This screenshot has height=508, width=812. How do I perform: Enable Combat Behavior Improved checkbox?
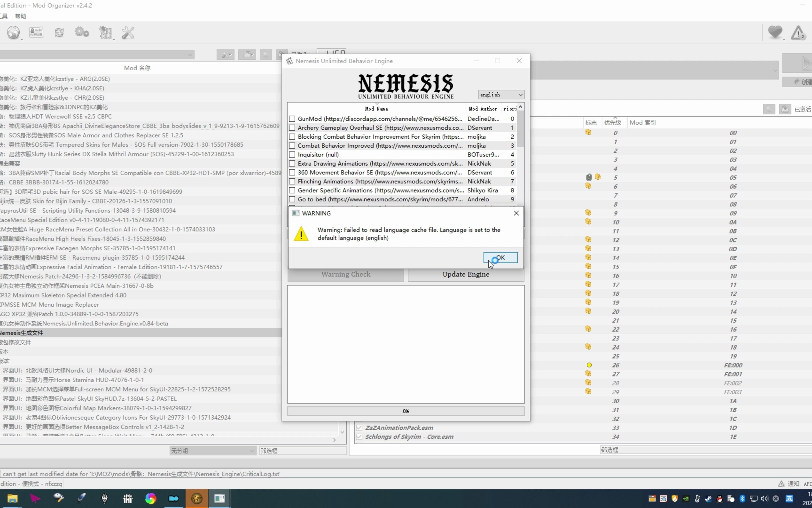(x=292, y=146)
